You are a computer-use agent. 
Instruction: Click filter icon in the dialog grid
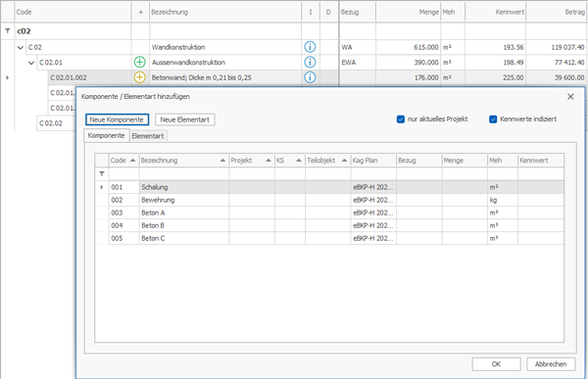[102, 173]
